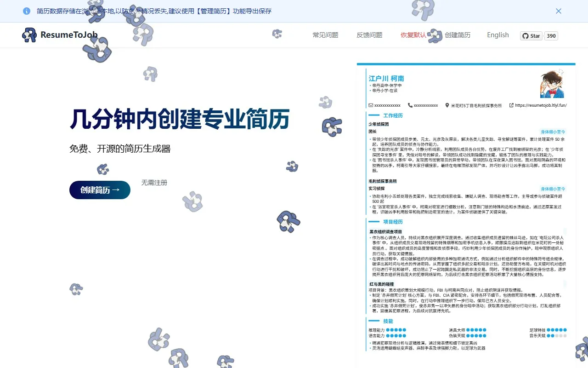Click the Conan avatar photo
Viewport: 588px width, 368px height.
pyautogui.click(x=552, y=84)
